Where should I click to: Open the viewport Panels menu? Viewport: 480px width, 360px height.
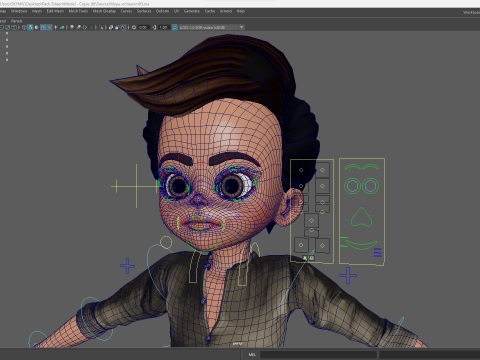16,21
